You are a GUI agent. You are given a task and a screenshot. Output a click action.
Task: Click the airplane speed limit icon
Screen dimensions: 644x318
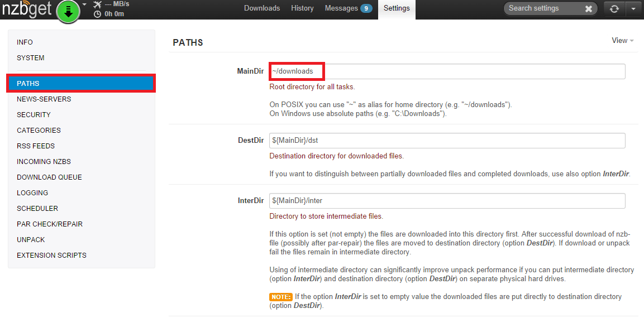[98, 4]
